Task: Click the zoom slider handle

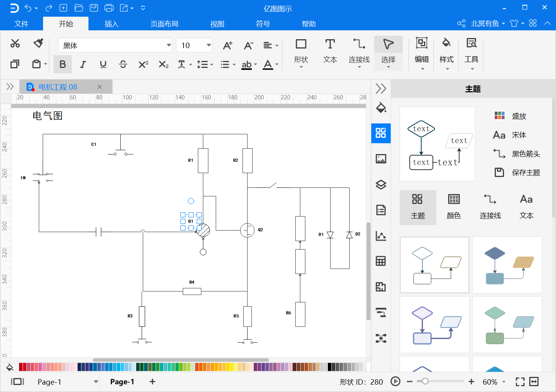Action: pos(425,381)
